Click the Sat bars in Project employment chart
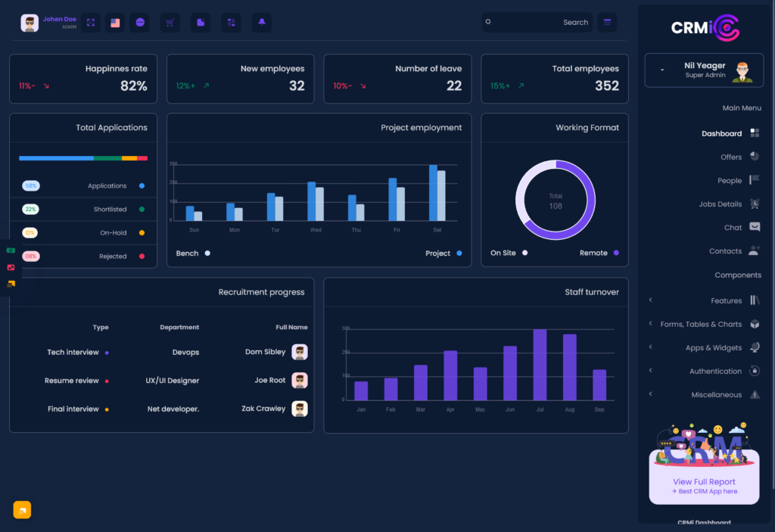 437,193
